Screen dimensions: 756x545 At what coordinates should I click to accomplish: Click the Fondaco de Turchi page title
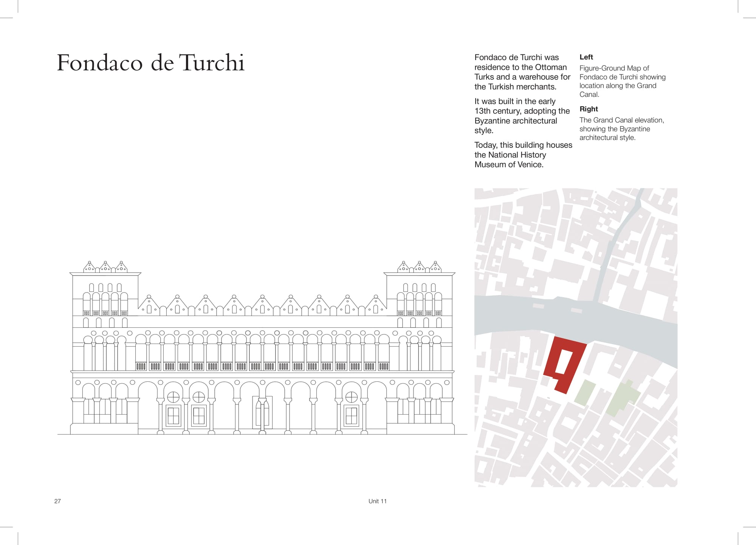point(150,63)
